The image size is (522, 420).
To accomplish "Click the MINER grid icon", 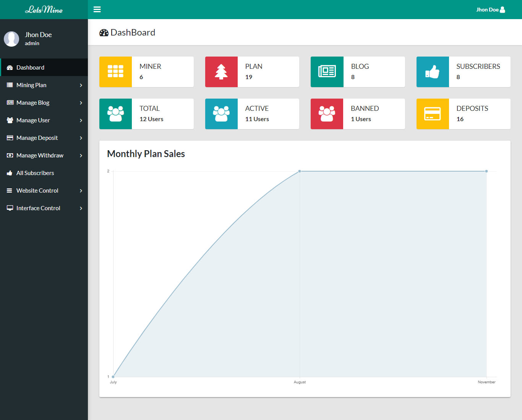I will coord(115,72).
